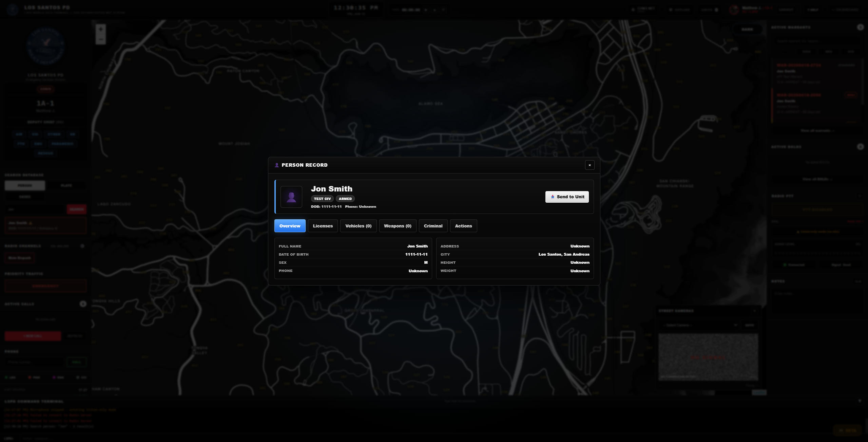Select the Rescue role button
This screenshot has height=442, width=868.
pos(45,153)
